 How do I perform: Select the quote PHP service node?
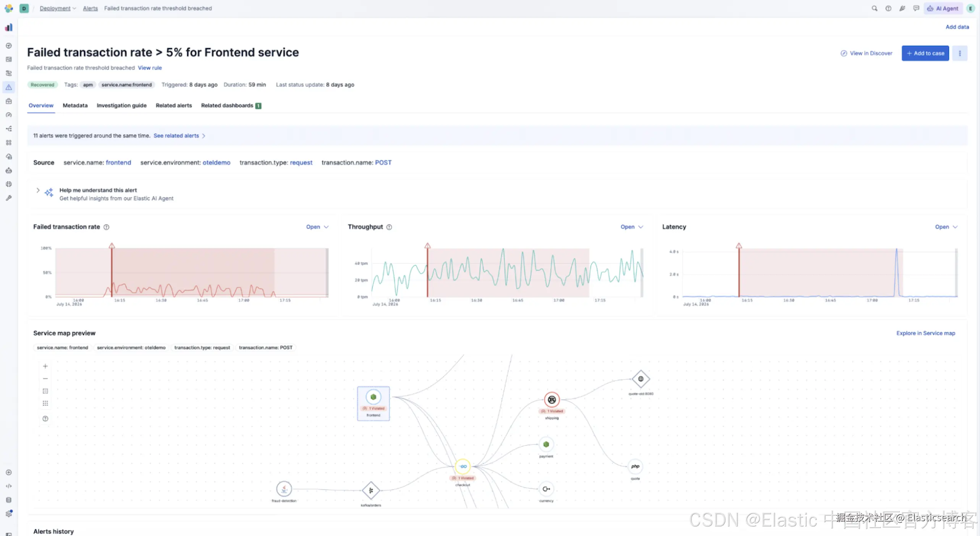[x=635, y=467]
